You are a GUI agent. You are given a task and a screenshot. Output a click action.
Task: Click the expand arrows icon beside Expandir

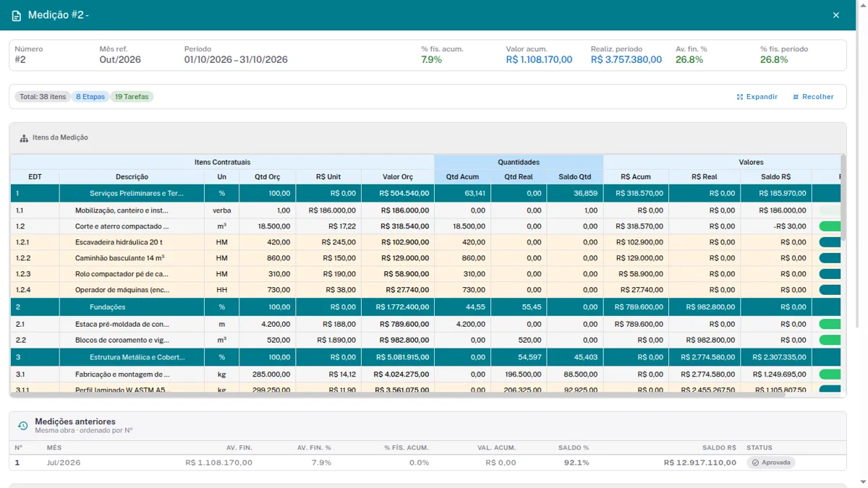point(740,97)
